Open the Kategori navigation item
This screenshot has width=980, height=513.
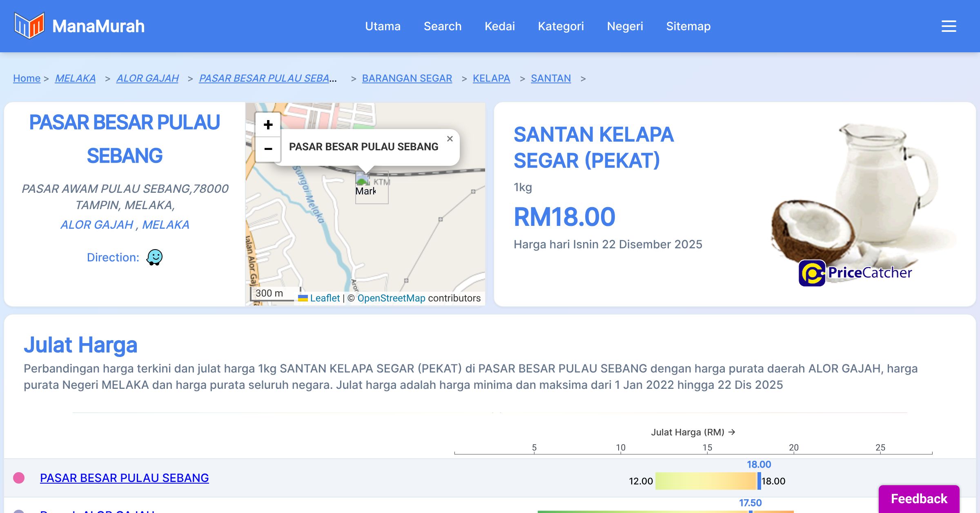(561, 26)
